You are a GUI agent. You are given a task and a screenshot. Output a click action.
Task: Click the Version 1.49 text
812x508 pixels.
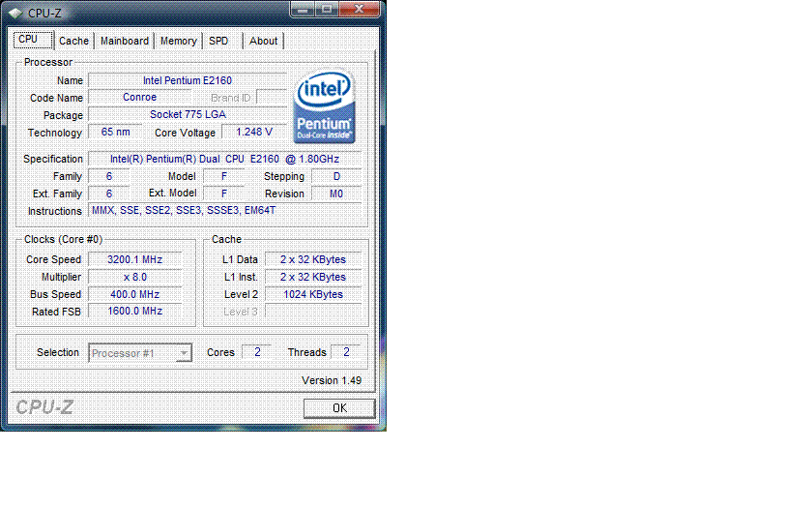(332, 380)
